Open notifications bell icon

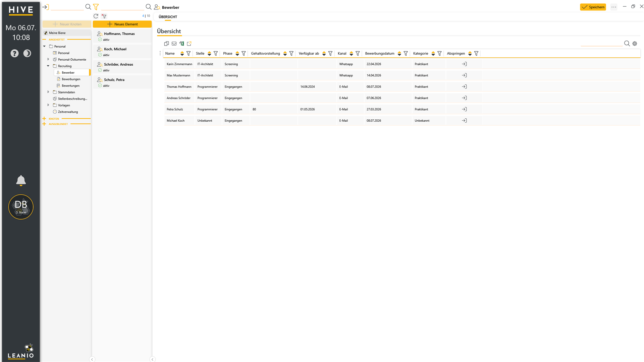[21, 181]
